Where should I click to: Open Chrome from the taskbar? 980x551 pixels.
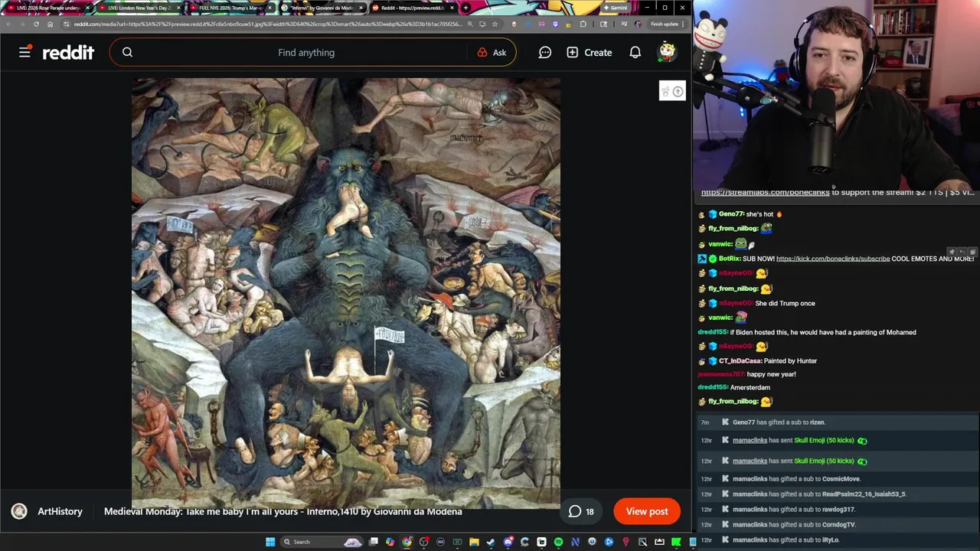[407, 542]
